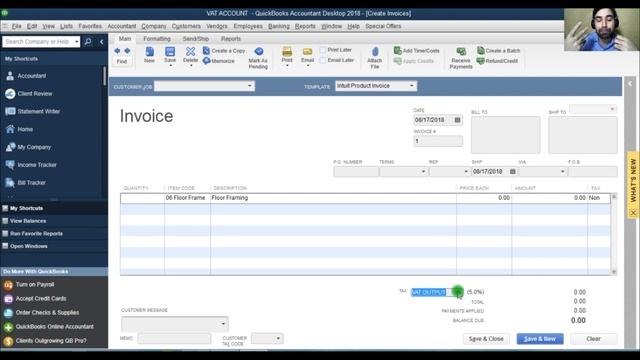Click the P.O. Number field
This screenshot has height=360, width=640.
356,172
